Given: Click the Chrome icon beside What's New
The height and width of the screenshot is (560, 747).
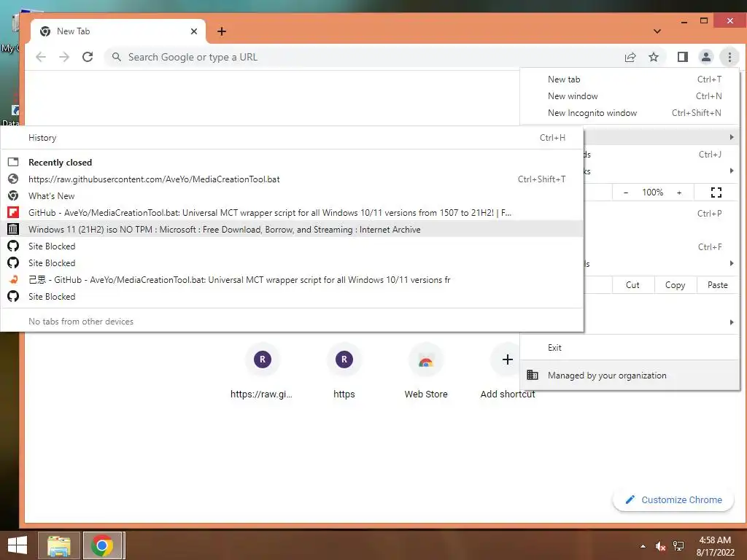Looking at the screenshot, I should (x=13, y=195).
